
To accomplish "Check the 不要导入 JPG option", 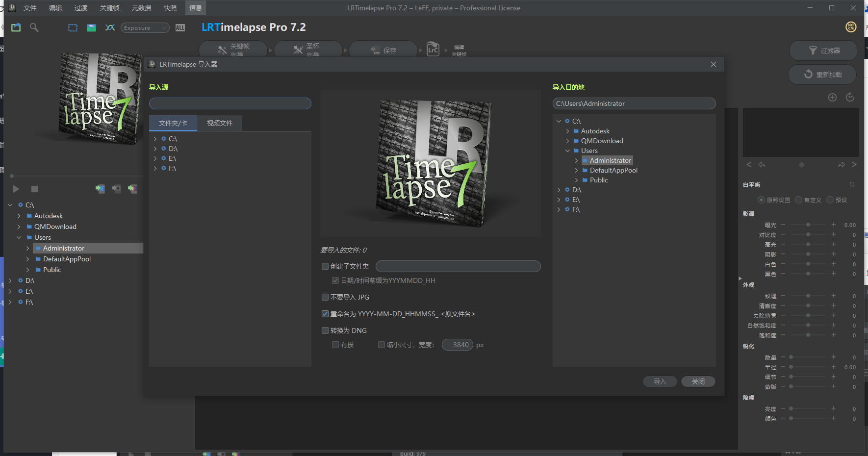I will tap(325, 297).
